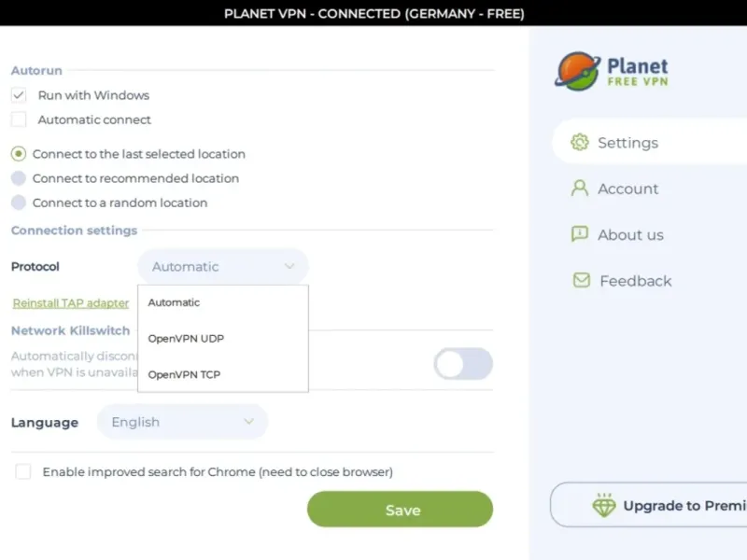The width and height of the screenshot is (747, 560).
Task: Click the About us speech-bubble icon
Action: (579, 234)
